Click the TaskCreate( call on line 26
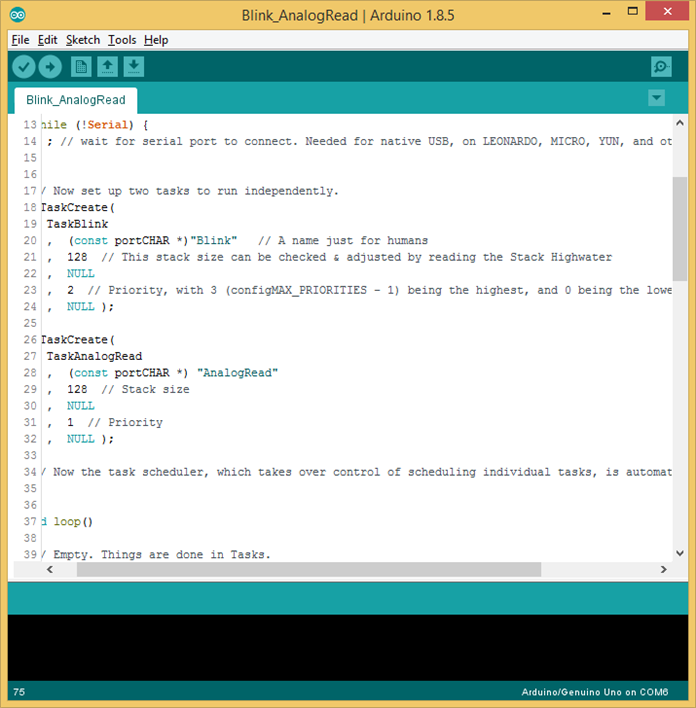Screen dimensions: 696x708 [78, 340]
